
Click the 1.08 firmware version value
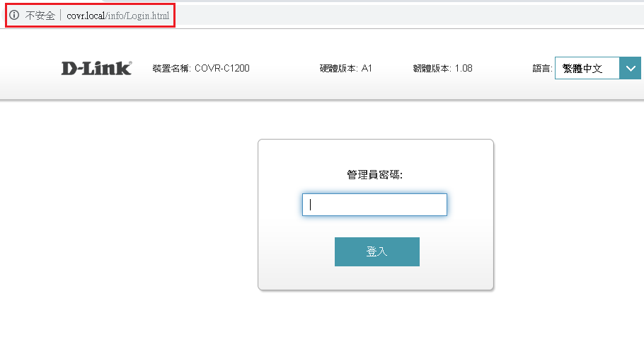pos(464,69)
